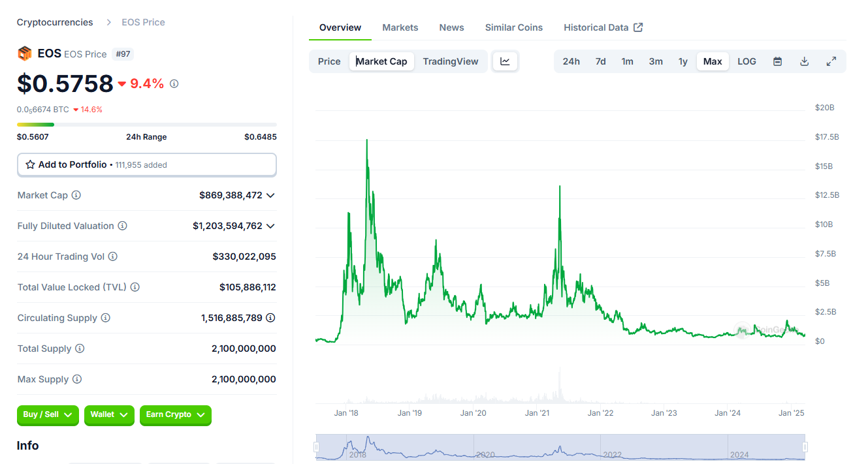The height and width of the screenshot is (464, 868).
Task: Click the 24h Range progress bar
Action: point(146,124)
